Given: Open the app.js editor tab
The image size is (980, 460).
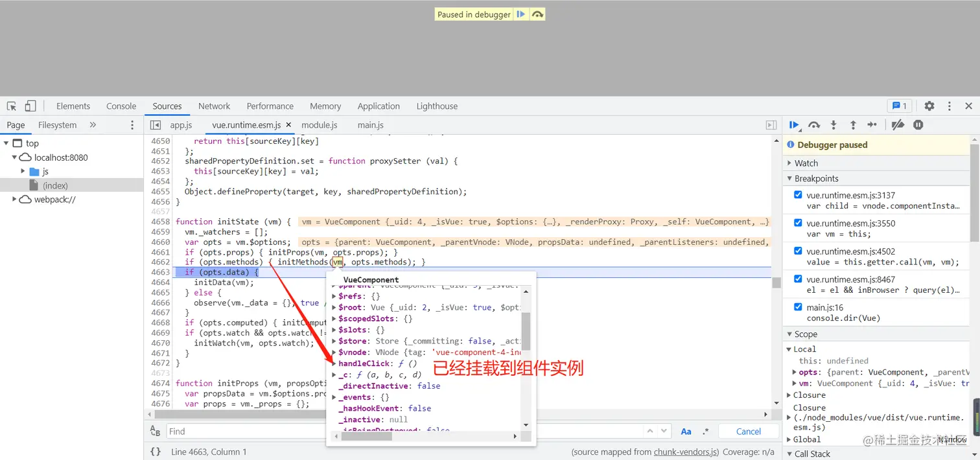Looking at the screenshot, I should 181,125.
